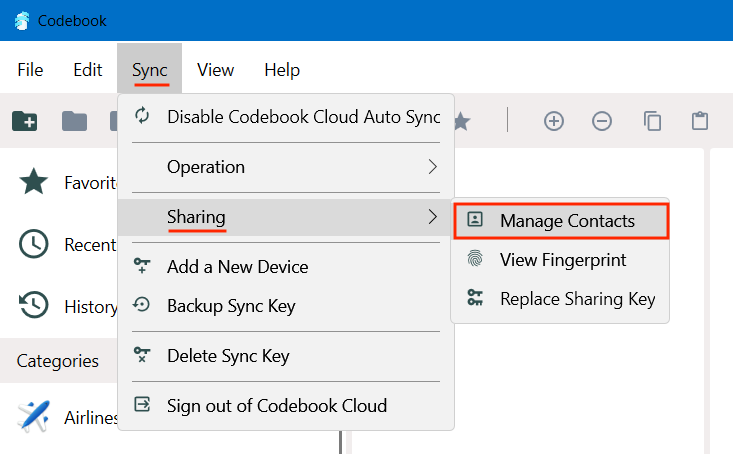Select View Fingerprint in Sharing submenu
This screenshot has width=733, height=454.
(x=561, y=259)
